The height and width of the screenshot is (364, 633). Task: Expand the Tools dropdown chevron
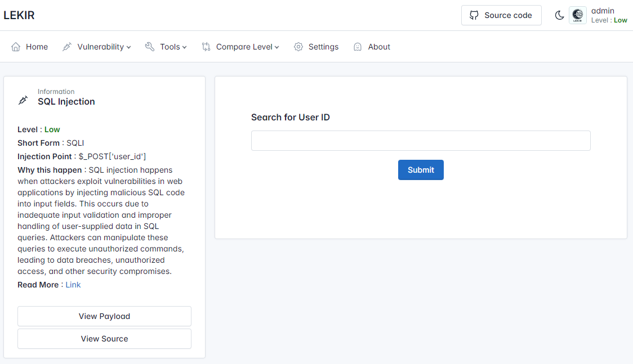(185, 47)
